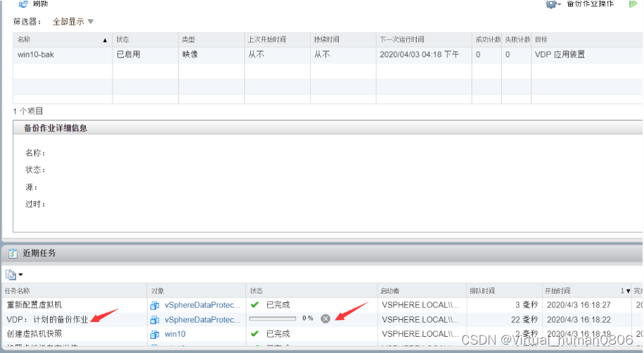
Task: Click green checkmark in 创建虚拟机快照 row
Action: pyautogui.click(x=255, y=333)
